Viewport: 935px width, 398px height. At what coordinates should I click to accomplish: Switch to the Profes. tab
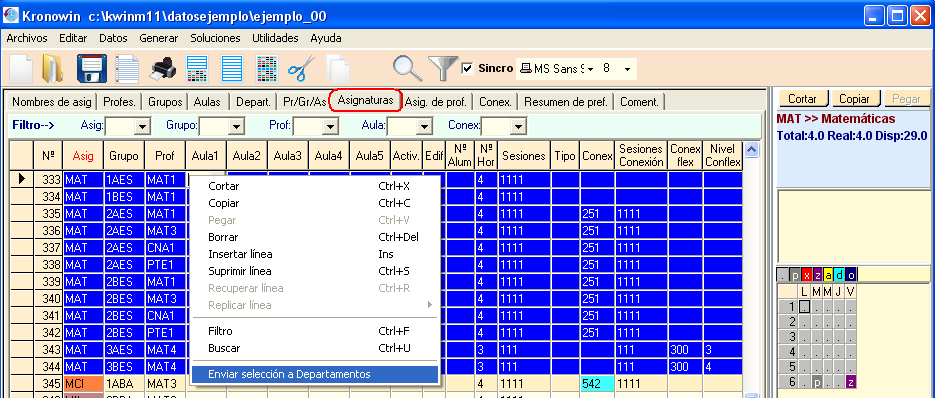coord(119,102)
